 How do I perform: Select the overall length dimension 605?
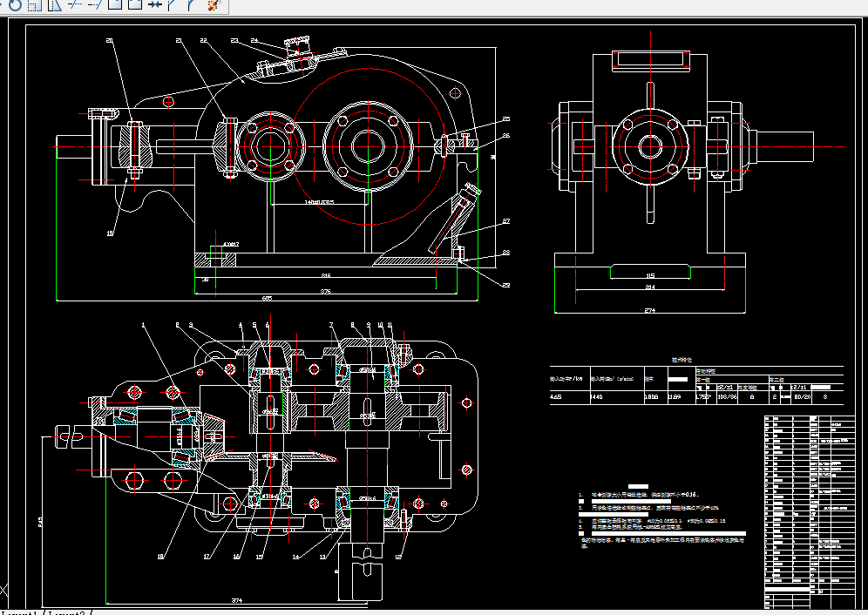(x=267, y=299)
